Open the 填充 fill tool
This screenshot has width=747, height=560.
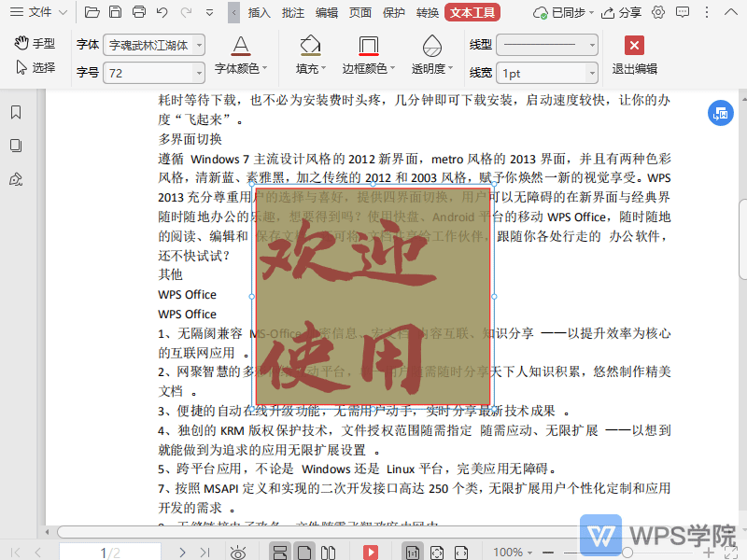click(310, 56)
